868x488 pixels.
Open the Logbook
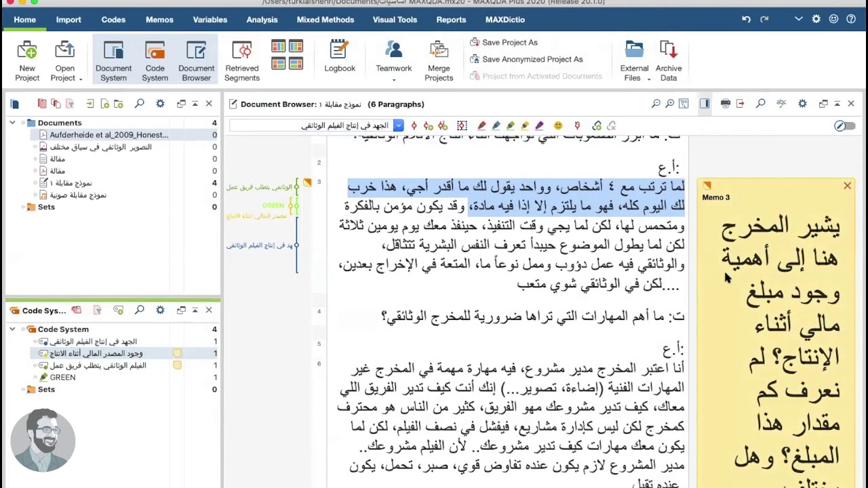340,56
